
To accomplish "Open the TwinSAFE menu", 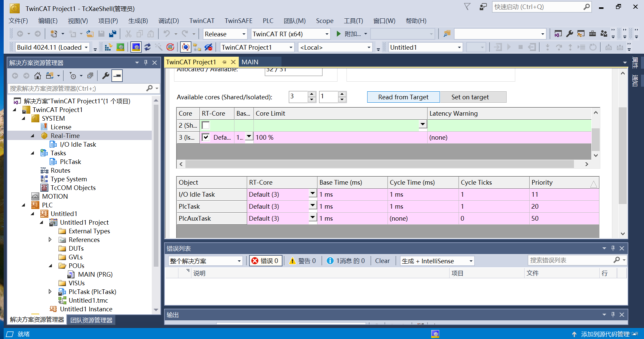I will coord(238,21).
